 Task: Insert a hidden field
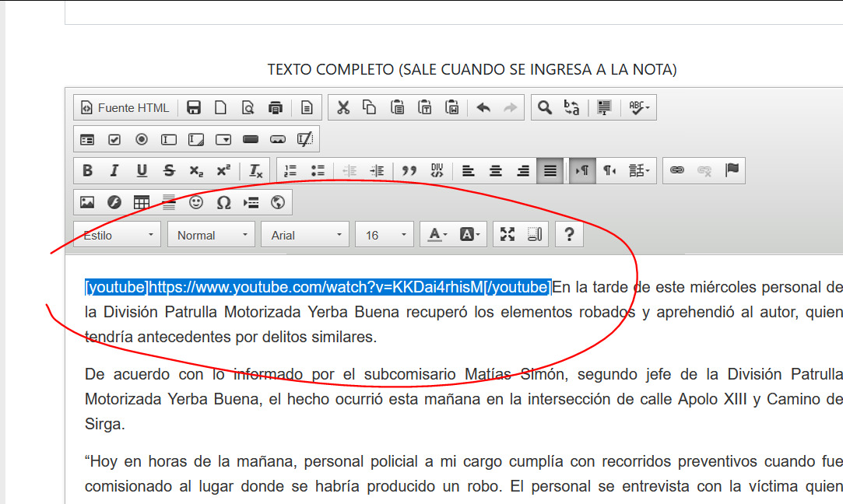tap(305, 140)
